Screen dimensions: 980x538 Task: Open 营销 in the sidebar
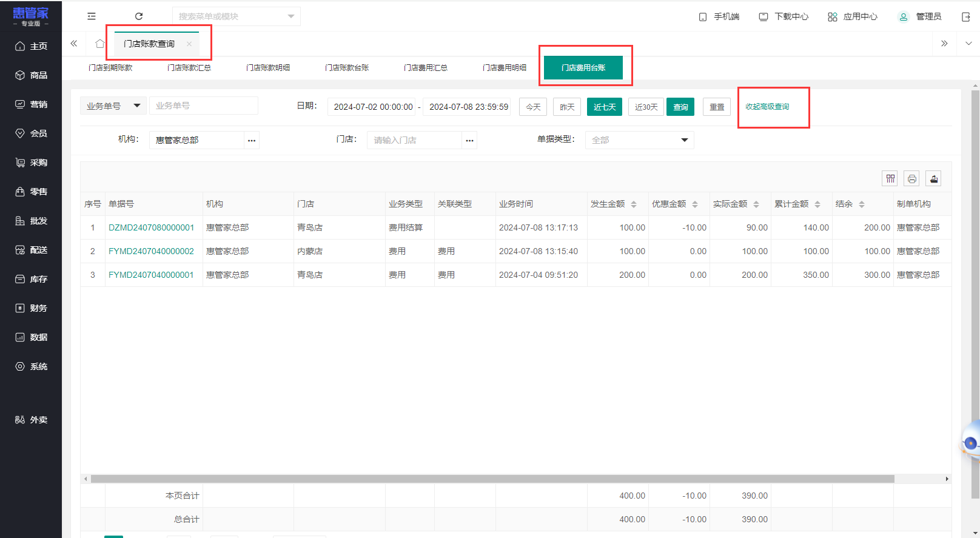pyautogui.click(x=31, y=104)
